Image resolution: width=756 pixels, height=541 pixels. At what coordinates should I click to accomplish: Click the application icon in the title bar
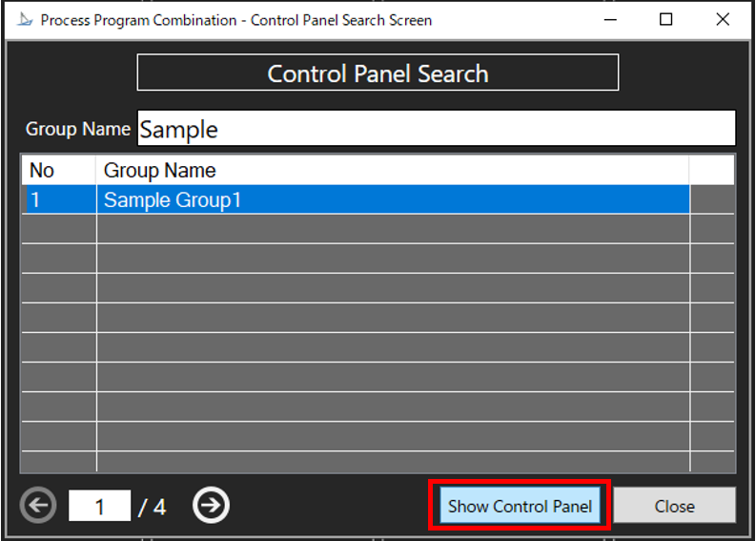(x=24, y=20)
